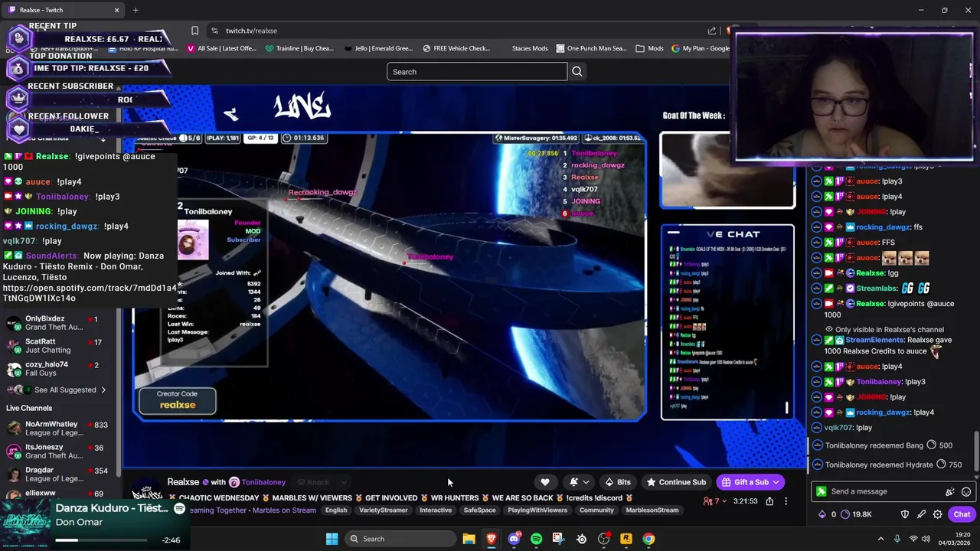The height and width of the screenshot is (551, 980).
Task: Open the Mods bookmark folder
Action: (649, 48)
